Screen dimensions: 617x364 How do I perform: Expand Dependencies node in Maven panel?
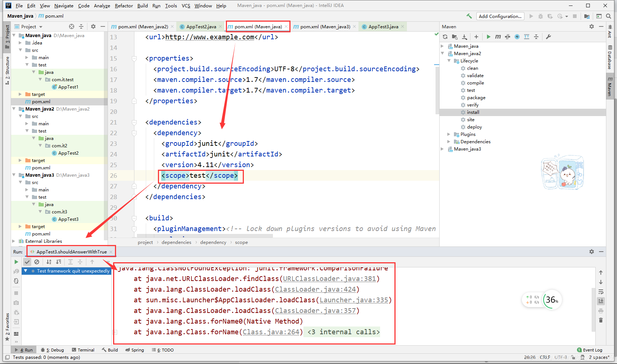point(449,142)
